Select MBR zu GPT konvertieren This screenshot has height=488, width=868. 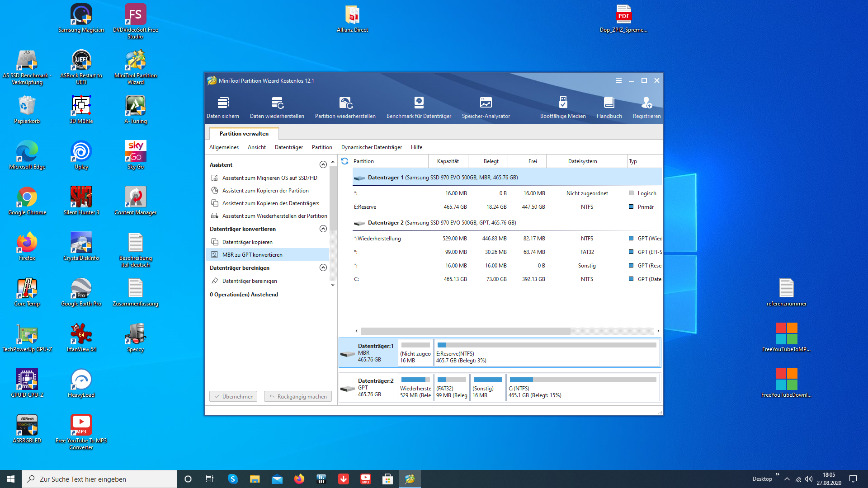tap(268, 255)
